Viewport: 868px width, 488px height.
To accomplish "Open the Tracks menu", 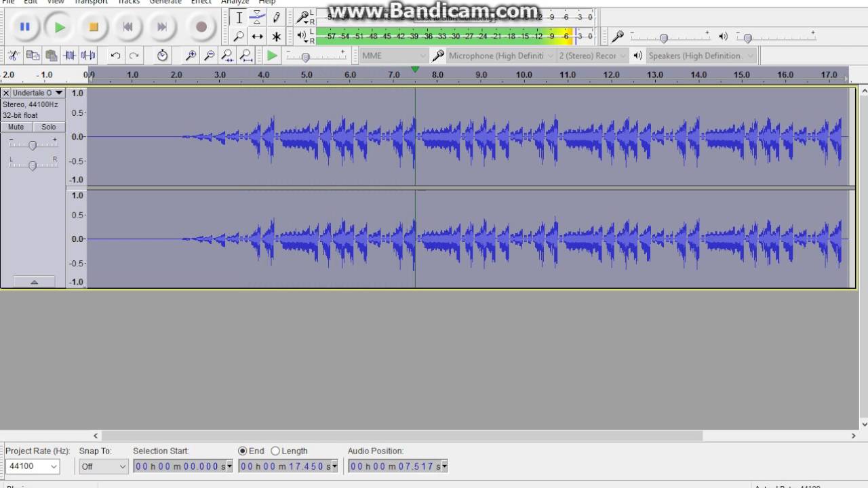I will pyautogui.click(x=129, y=2).
